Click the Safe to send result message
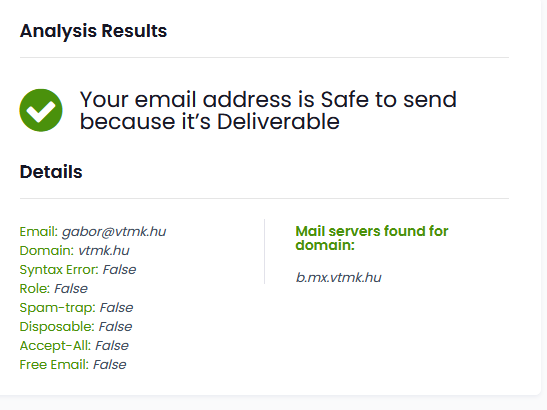The height and width of the screenshot is (410, 547). (x=268, y=110)
